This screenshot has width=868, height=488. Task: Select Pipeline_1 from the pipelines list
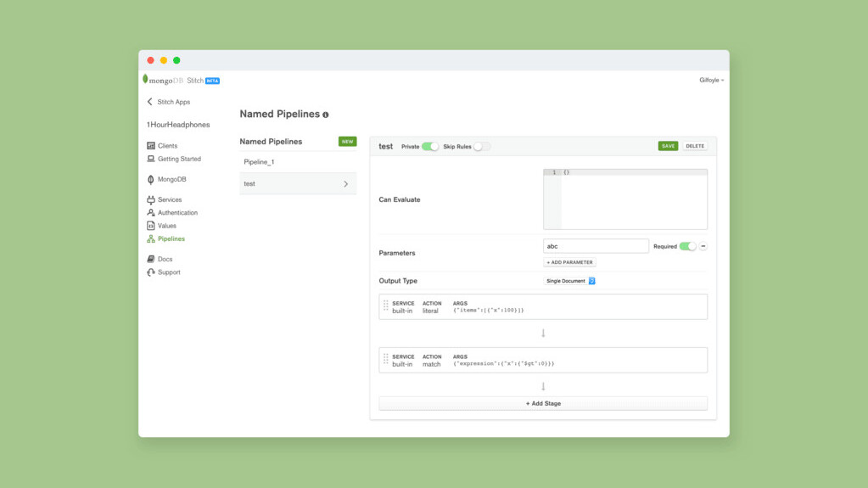(x=260, y=162)
